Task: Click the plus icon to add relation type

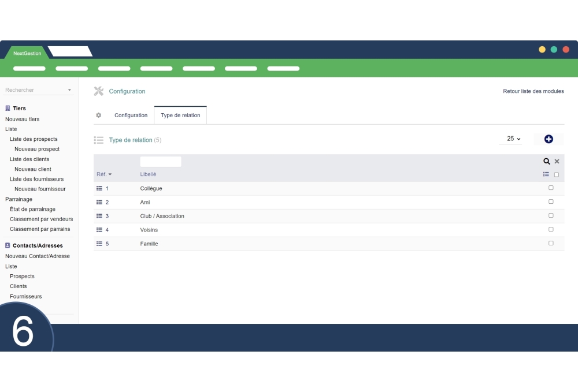Action: 549,139
